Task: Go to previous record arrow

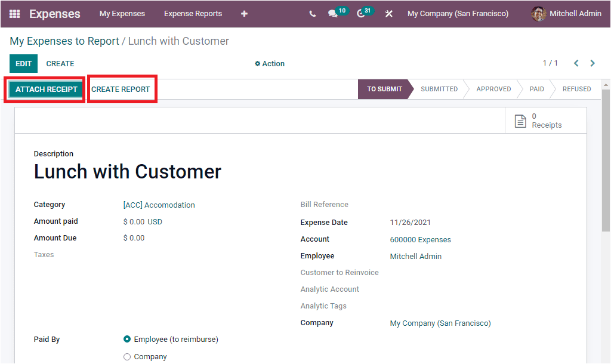Action: coord(576,63)
